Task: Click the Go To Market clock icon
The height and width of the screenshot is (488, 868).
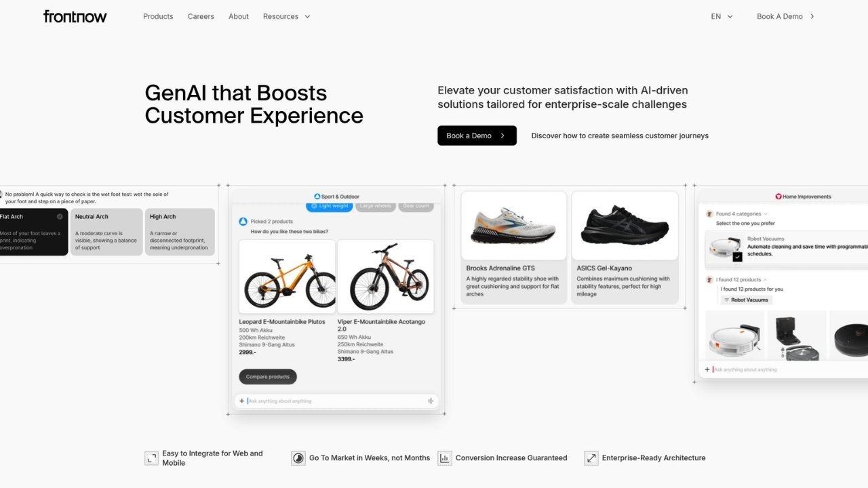Action: coord(298,458)
